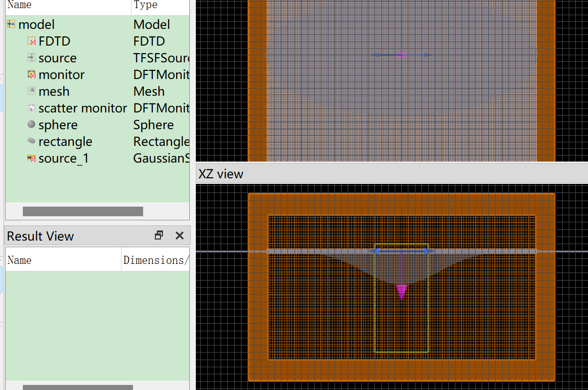
Task: Select the sphere item in object tree
Action: pos(58,125)
